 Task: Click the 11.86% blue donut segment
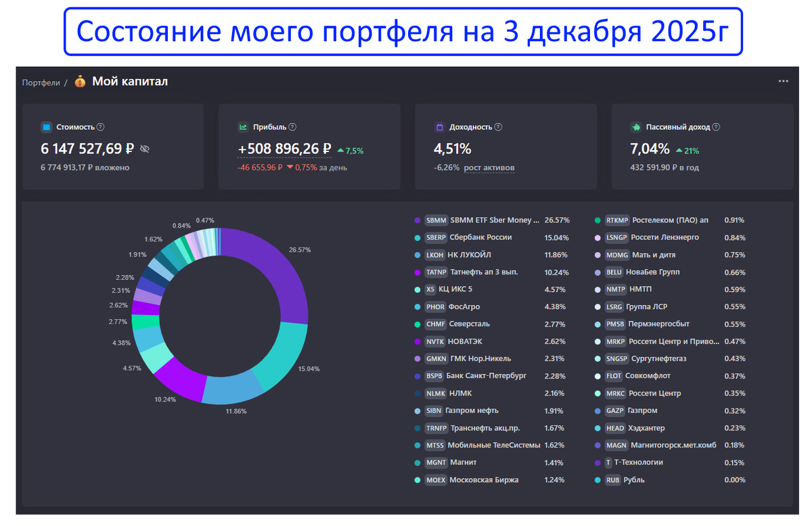232,387
